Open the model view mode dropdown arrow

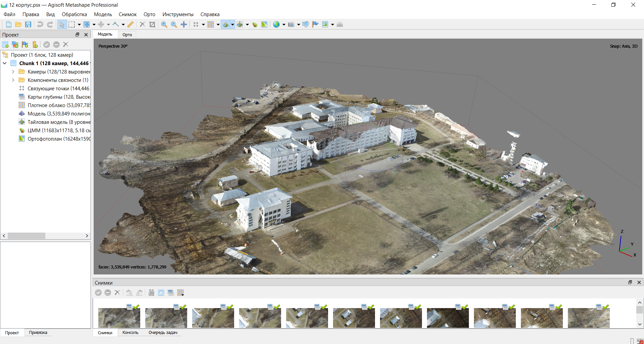coord(232,24)
